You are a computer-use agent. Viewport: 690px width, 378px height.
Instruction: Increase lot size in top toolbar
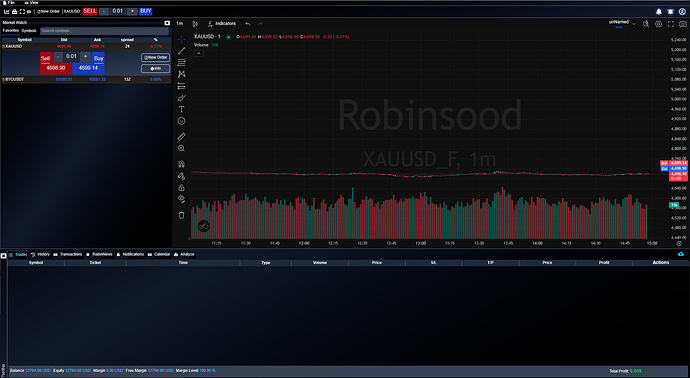pyautogui.click(x=132, y=11)
